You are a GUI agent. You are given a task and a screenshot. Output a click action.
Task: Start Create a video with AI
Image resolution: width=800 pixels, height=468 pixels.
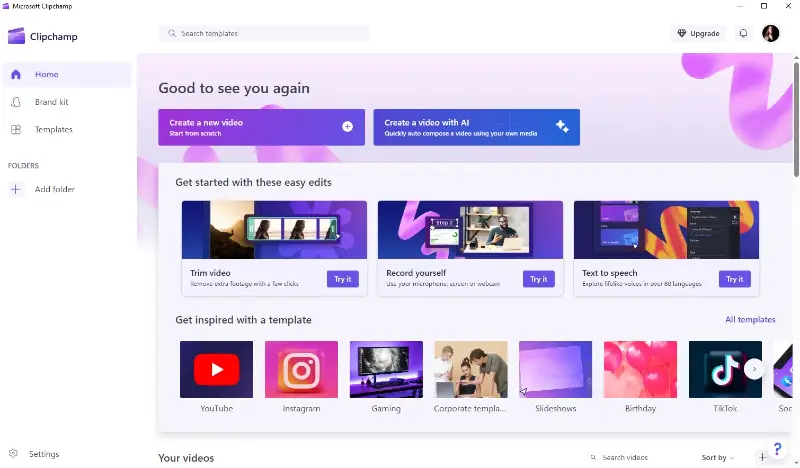pos(476,127)
